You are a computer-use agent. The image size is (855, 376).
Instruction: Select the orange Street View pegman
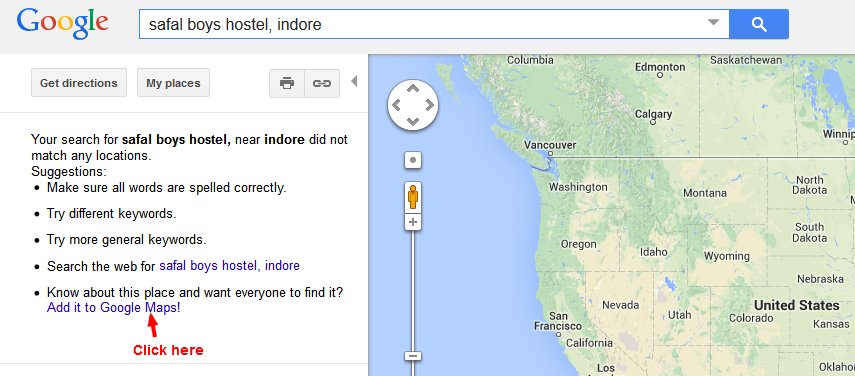pos(413,197)
